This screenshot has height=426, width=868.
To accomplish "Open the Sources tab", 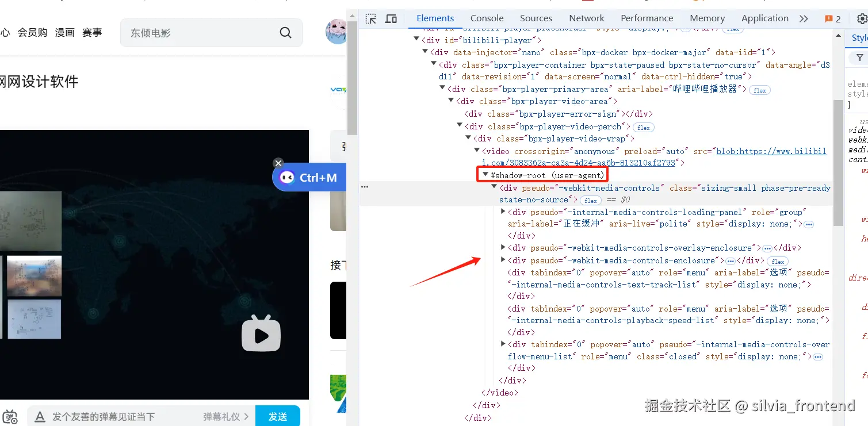I will (x=536, y=18).
